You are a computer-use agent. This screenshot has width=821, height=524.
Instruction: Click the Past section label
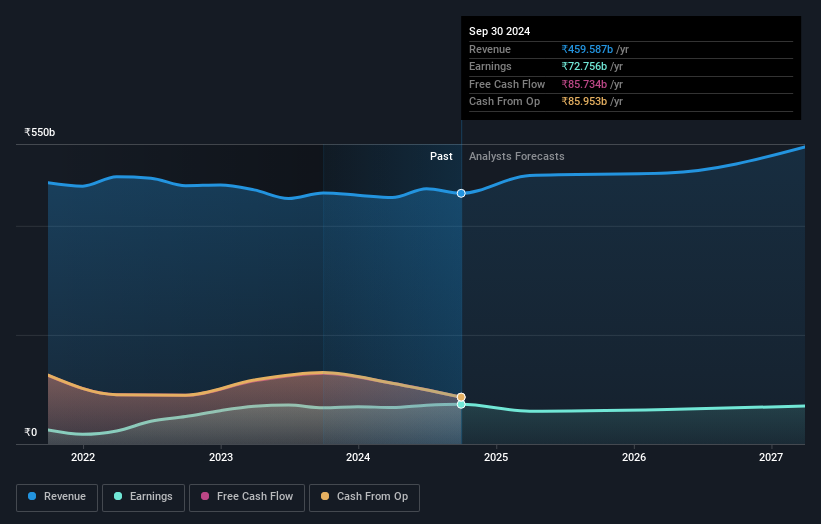pyautogui.click(x=441, y=156)
